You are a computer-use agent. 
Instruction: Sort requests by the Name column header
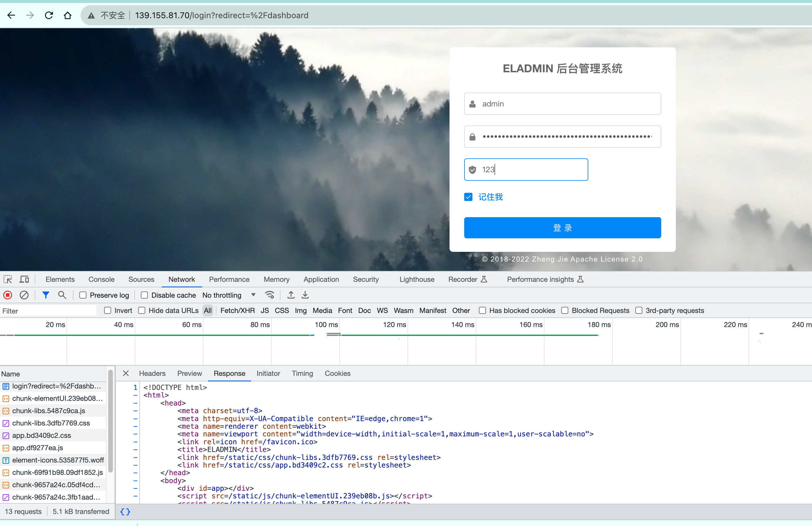coord(53,374)
